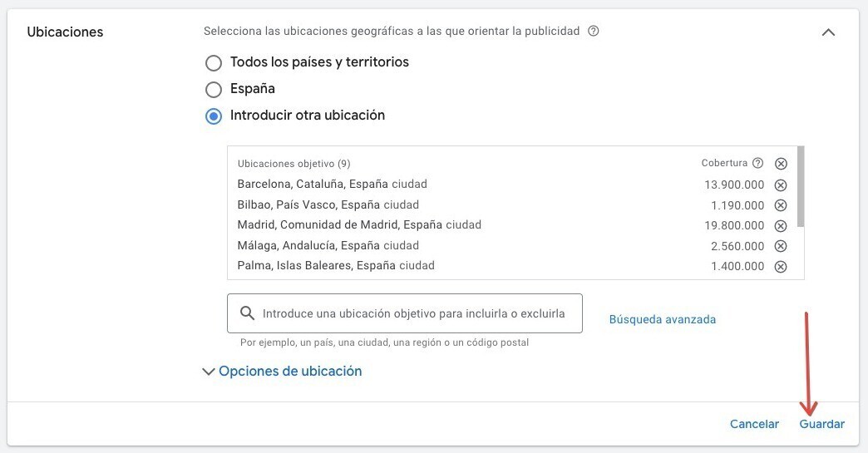868x453 pixels.
Task: Click the target locations list scrollbar
Action: pos(801,187)
